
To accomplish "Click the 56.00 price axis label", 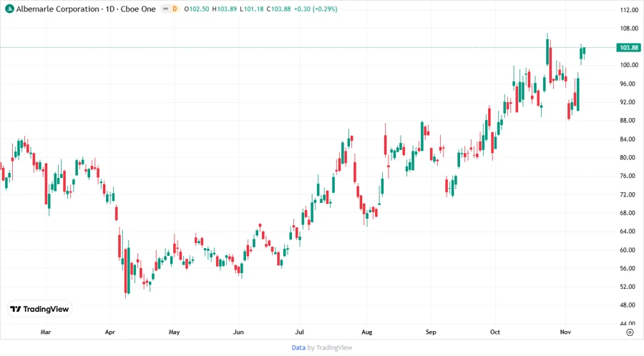I will click(x=629, y=268).
